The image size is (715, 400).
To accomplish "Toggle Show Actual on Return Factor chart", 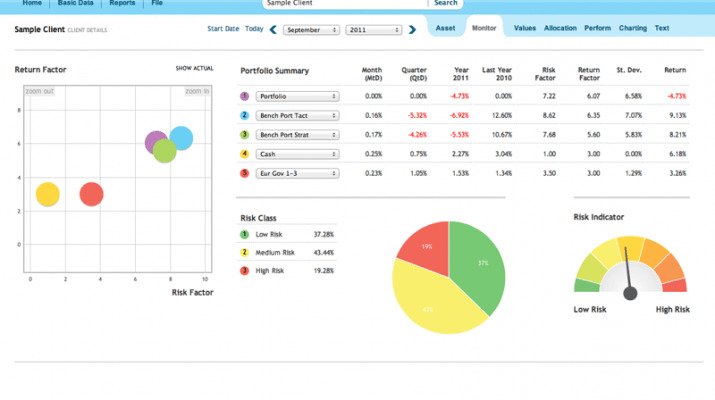I will click(194, 69).
